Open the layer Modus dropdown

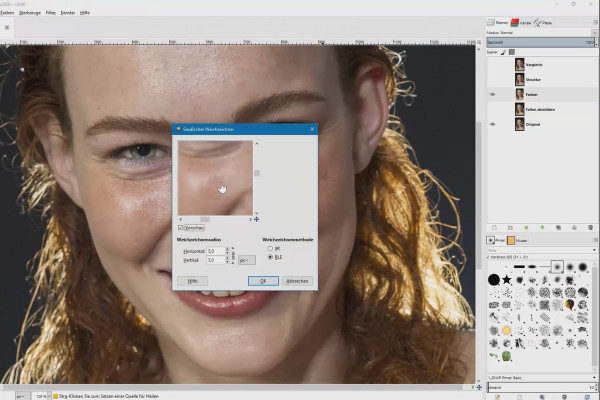[x=594, y=33]
